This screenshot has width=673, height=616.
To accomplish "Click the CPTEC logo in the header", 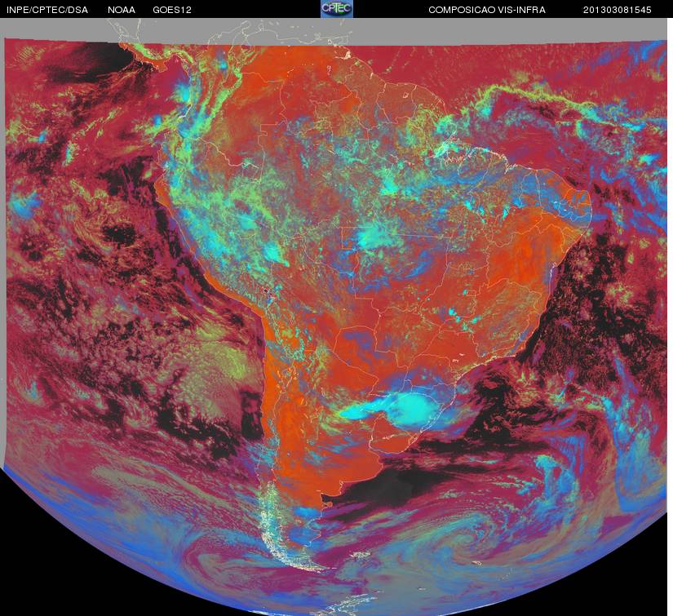I will pyautogui.click(x=337, y=9).
